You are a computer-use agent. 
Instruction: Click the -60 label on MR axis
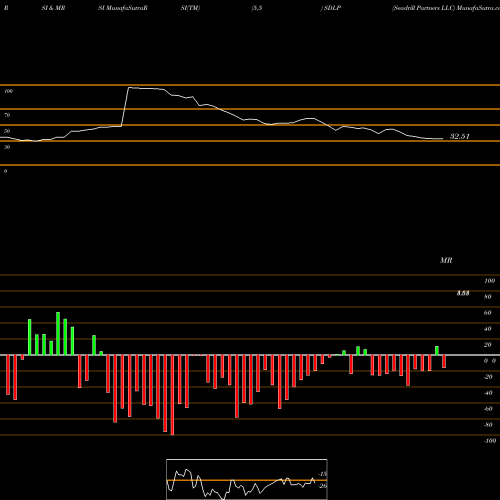[x=488, y=409]
